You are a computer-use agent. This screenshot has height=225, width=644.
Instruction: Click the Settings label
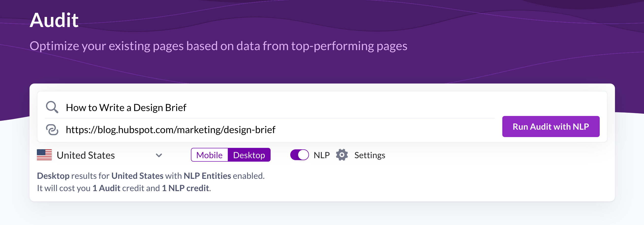tap(369, 155)
